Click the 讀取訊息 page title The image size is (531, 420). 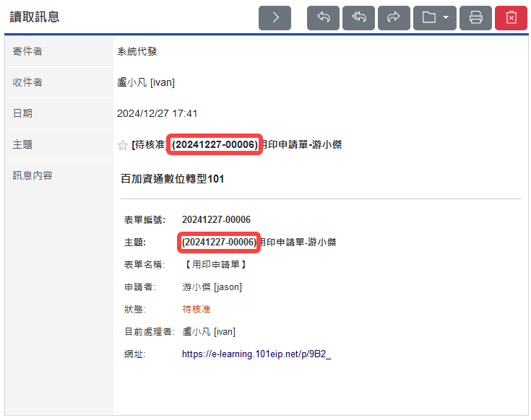coord(35,17)
